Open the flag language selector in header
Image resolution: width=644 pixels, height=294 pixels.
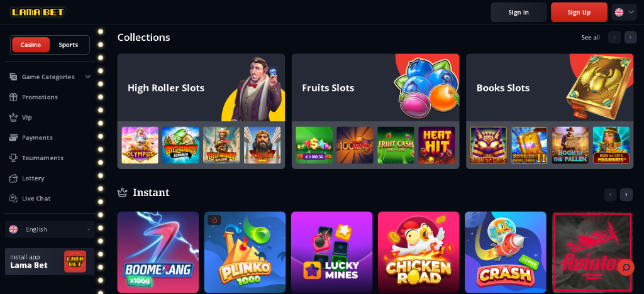[x=625, y=13]
